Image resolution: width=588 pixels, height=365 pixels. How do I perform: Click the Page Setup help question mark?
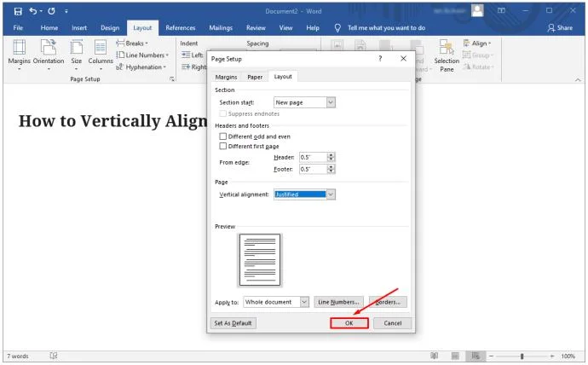point(380,59)
